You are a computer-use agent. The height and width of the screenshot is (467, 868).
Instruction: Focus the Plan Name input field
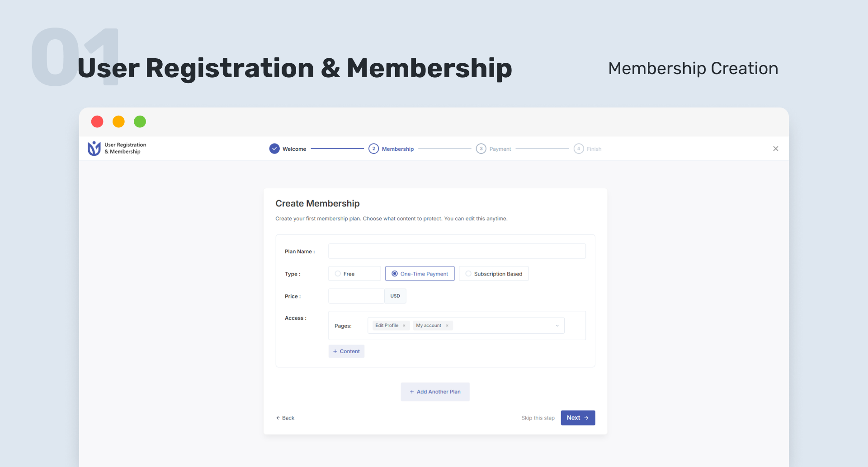click(x=457, y=251)
